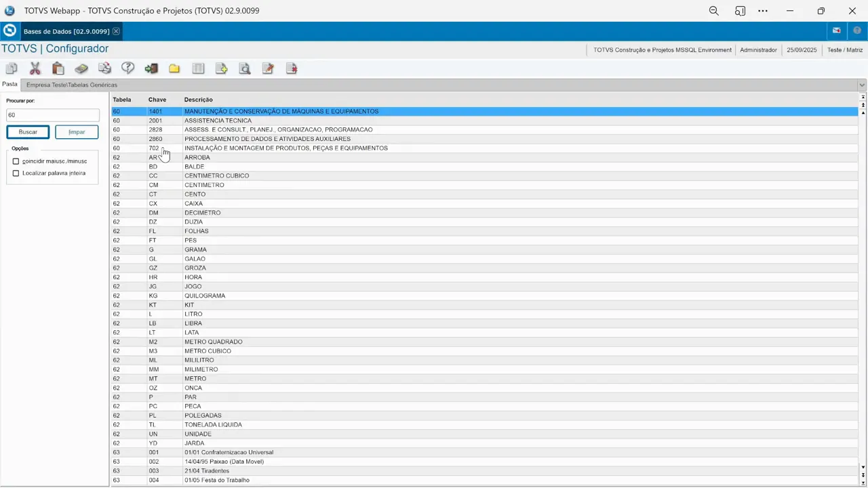
Task: Open the dropdown chevron right of Tabelas Genericas
Action: (861, 84)
